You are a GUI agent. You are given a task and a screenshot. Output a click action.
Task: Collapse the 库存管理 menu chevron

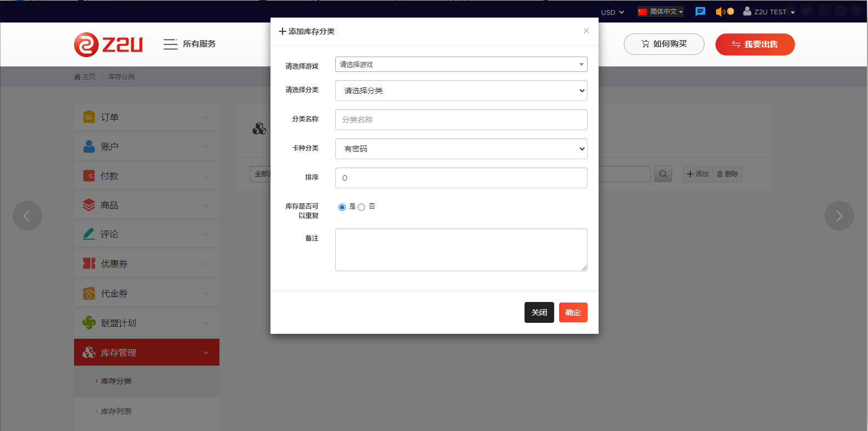click(x=206, y=352)
